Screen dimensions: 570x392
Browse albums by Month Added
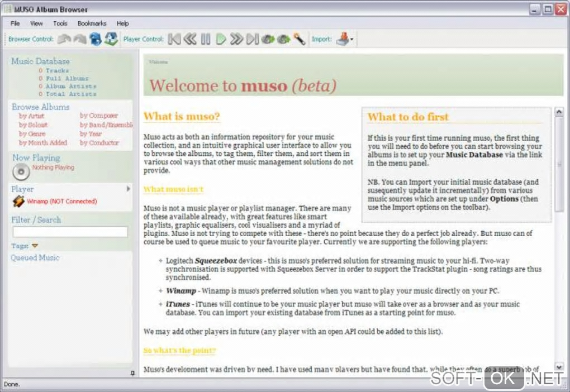coord(43,143)
